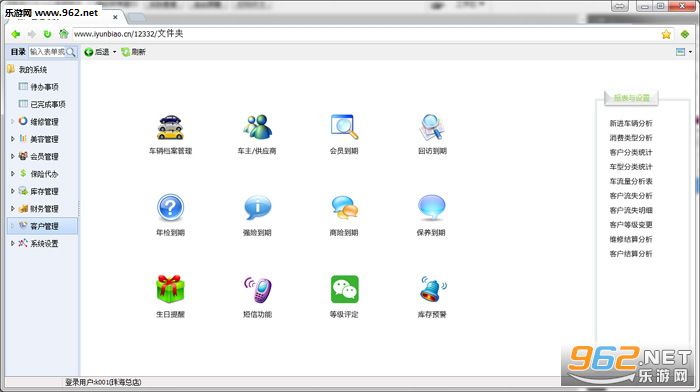
Task: Open 强险到期 info bubble icon
Action: click(x=258, y=208)
